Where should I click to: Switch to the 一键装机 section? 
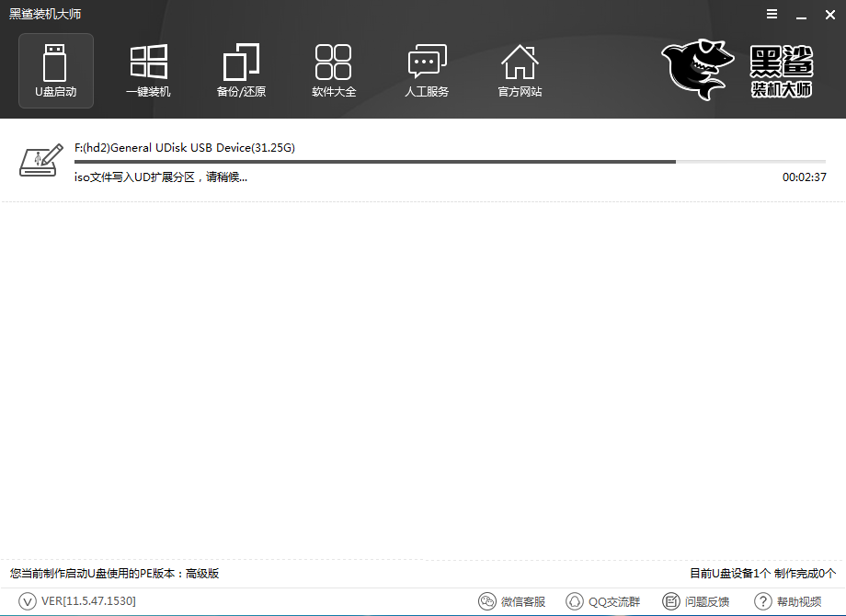(x=148, y=70)
